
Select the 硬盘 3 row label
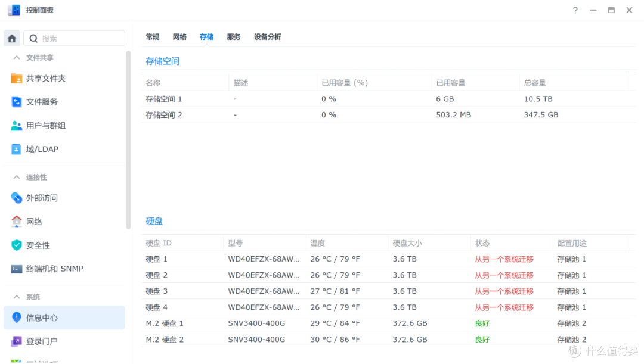(156, 291)
